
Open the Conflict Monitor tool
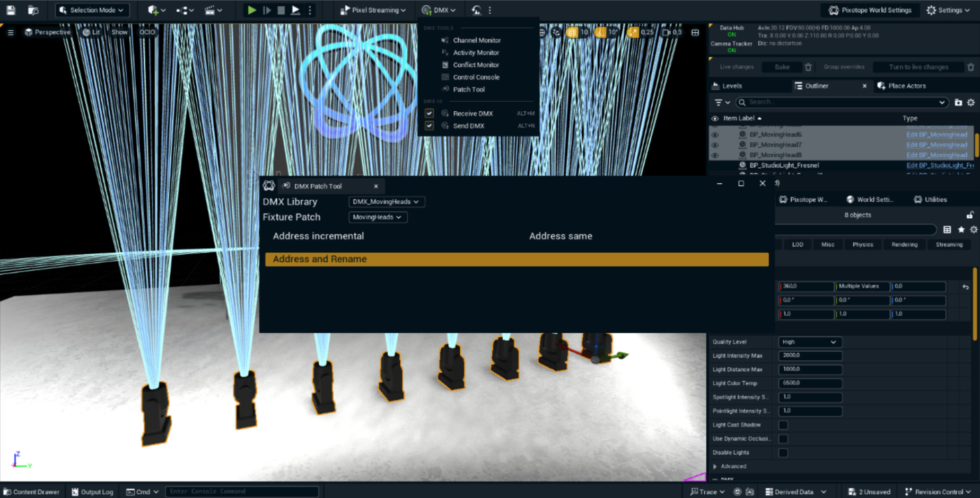476,65
